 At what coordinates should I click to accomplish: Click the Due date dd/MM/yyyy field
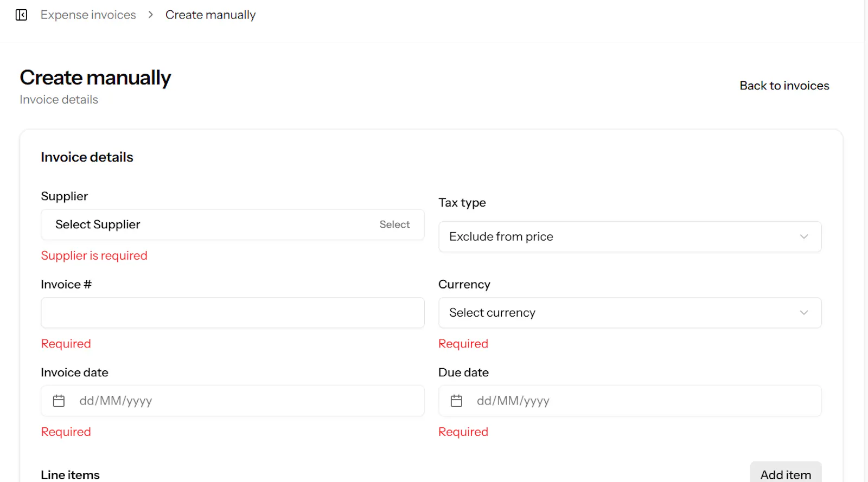pos(630,401)
